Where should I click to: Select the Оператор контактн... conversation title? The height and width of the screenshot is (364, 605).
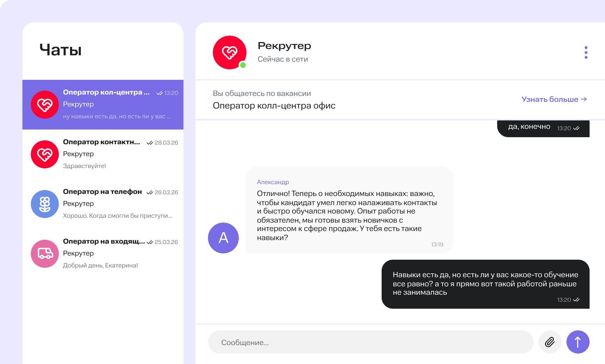pyautogui.click(x=102, y=142)
